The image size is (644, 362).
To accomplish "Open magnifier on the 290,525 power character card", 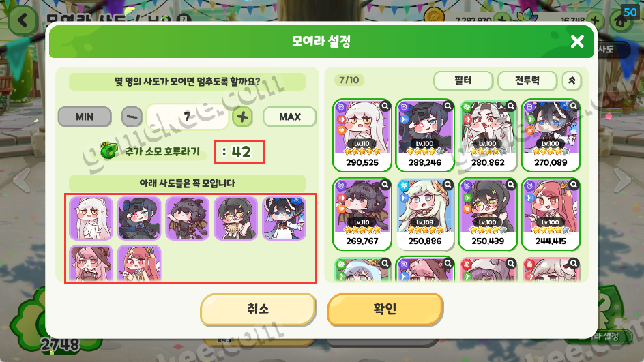I will click(x=385, y=106).
